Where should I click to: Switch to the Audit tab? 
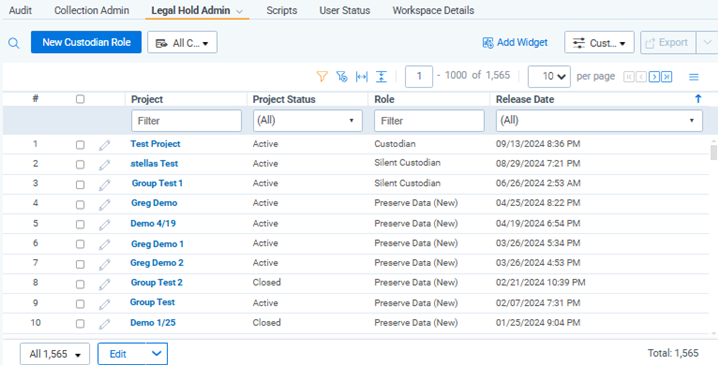pos(20,10)
